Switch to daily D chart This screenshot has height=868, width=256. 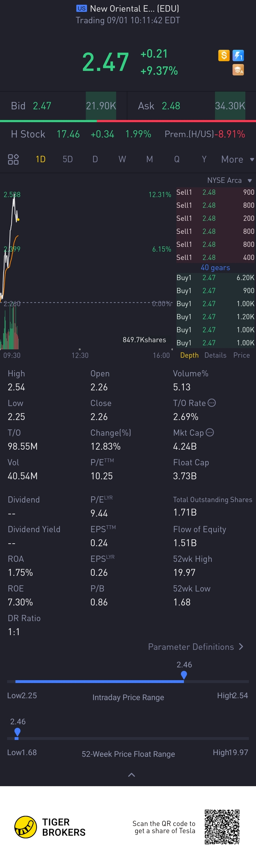(95, 159)
